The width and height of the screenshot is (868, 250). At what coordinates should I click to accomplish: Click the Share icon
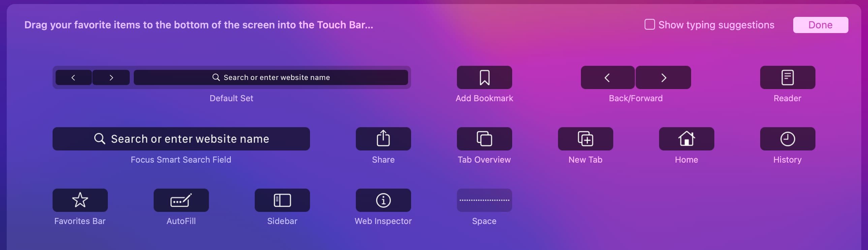(383, 139)
